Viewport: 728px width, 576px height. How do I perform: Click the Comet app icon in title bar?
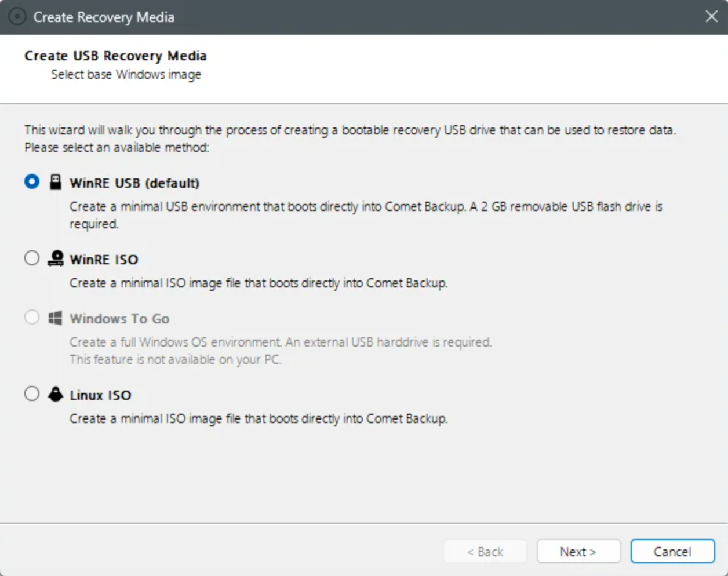pos(17,17)
